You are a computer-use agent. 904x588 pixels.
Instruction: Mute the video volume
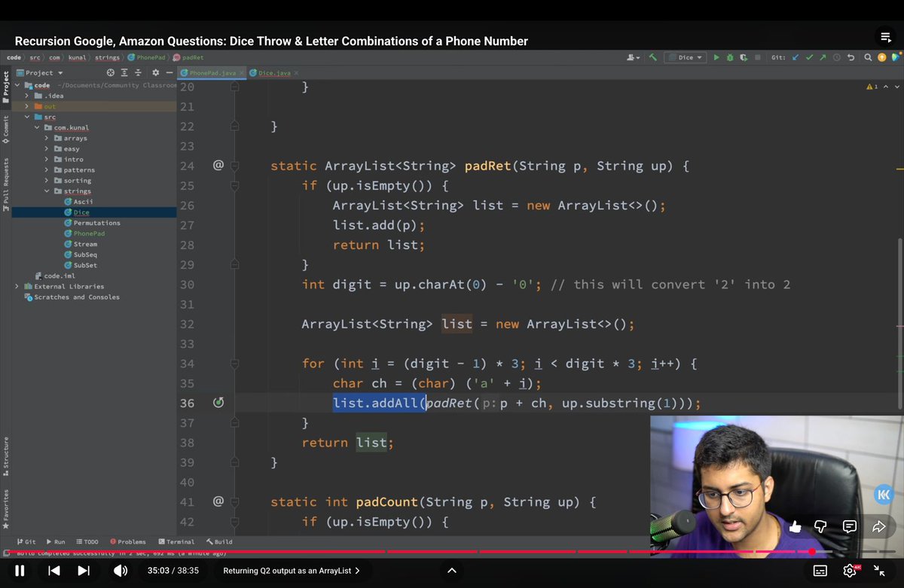point(120,571)
